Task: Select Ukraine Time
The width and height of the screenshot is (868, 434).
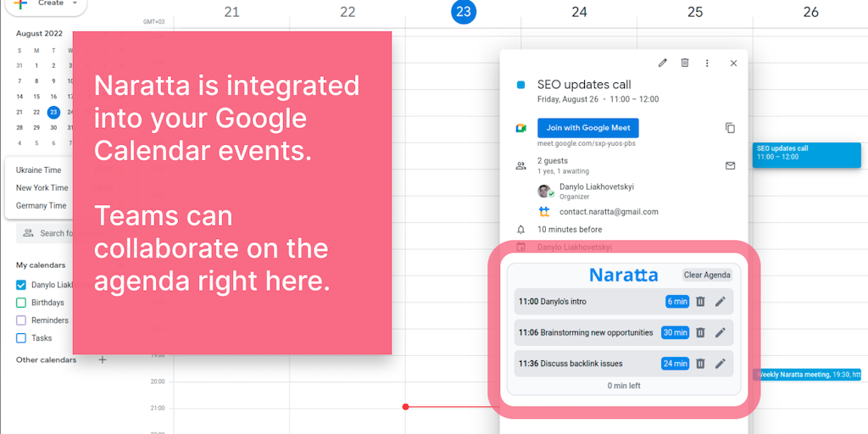Action: point(39,170)
